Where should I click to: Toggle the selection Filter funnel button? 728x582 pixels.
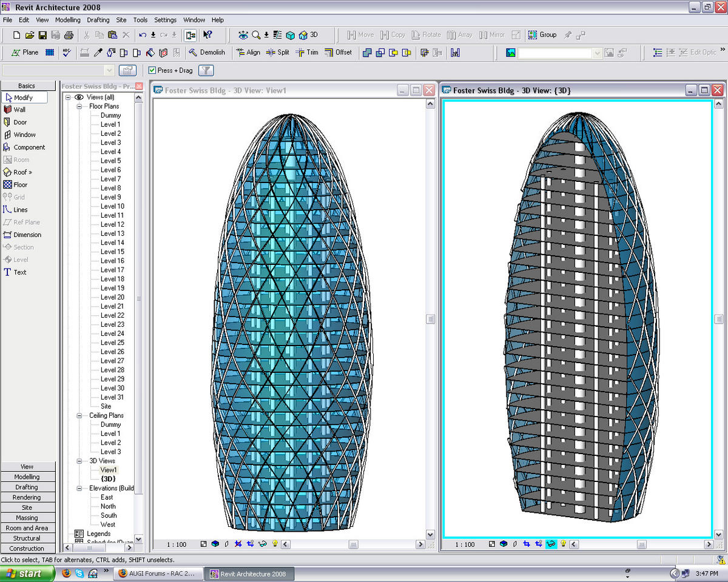coord(206,70)
